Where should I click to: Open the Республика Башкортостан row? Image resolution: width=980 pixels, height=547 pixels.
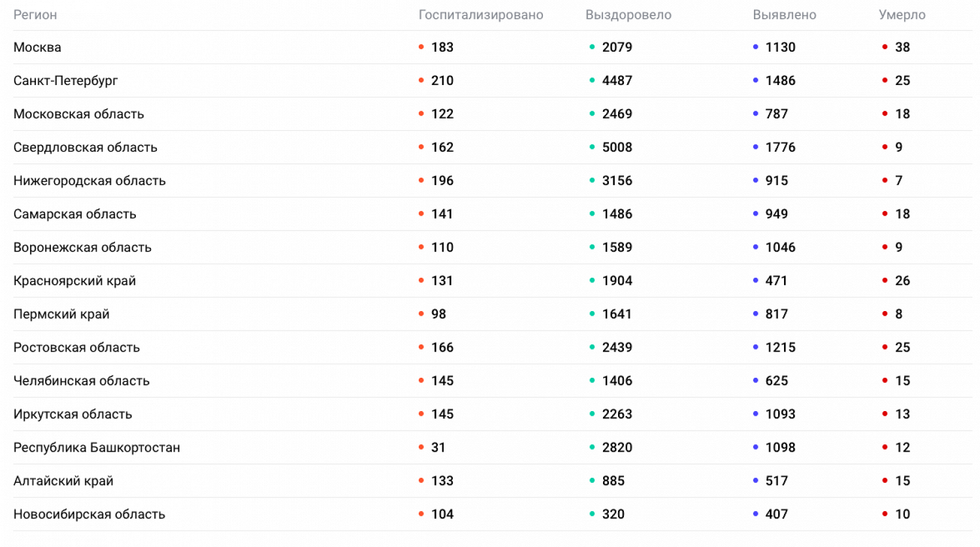[97, 448]
